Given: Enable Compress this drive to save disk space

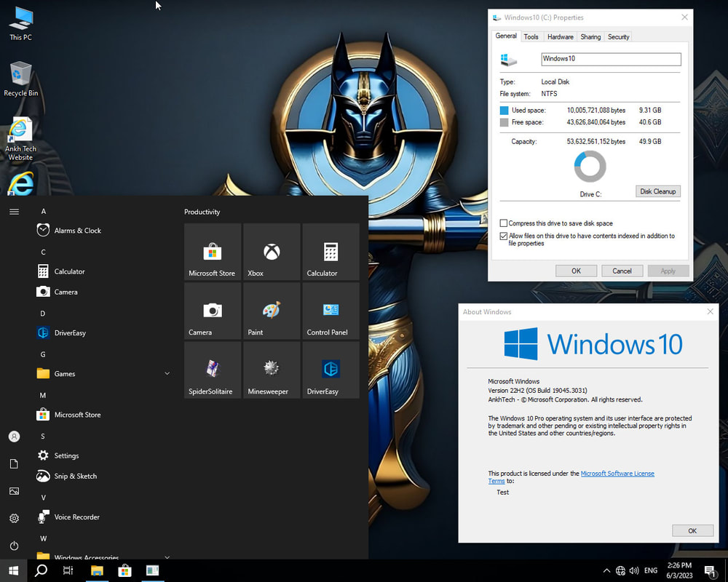Looking at the screenshot, I should click(503, 223).
